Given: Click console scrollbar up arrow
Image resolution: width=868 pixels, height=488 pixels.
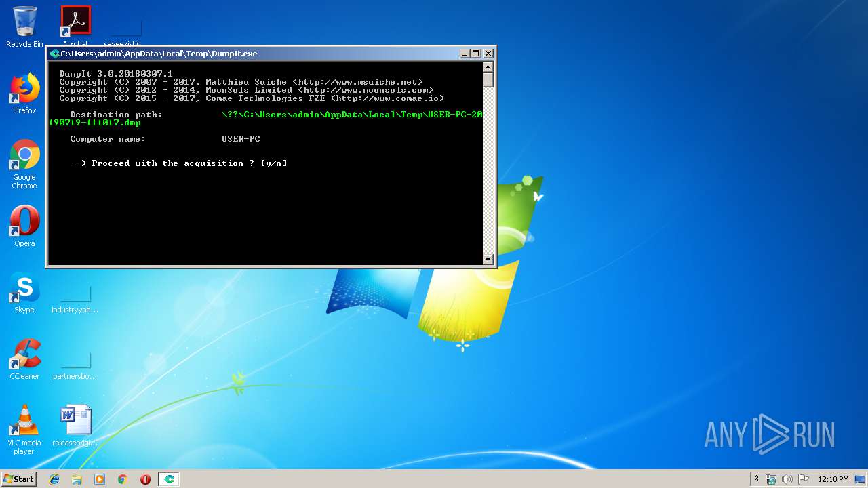Looking at the screenshot, I should tap(488, 67).
